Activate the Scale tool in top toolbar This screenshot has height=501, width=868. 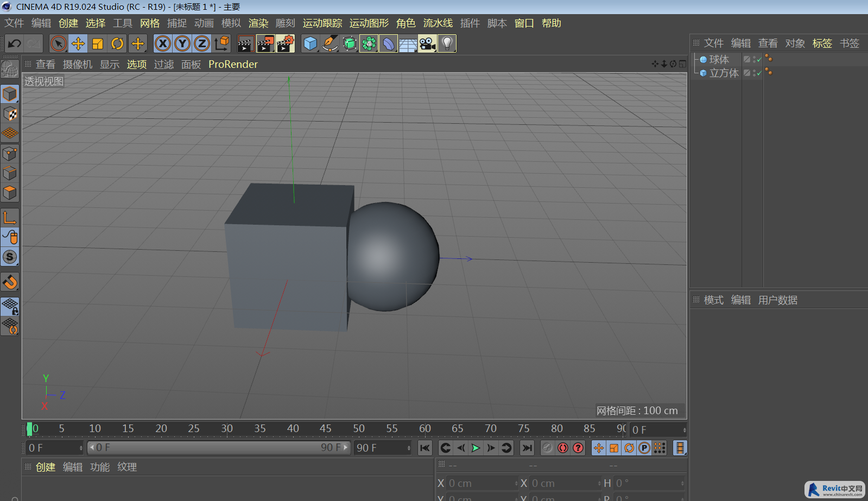click(x=98, y=43)
